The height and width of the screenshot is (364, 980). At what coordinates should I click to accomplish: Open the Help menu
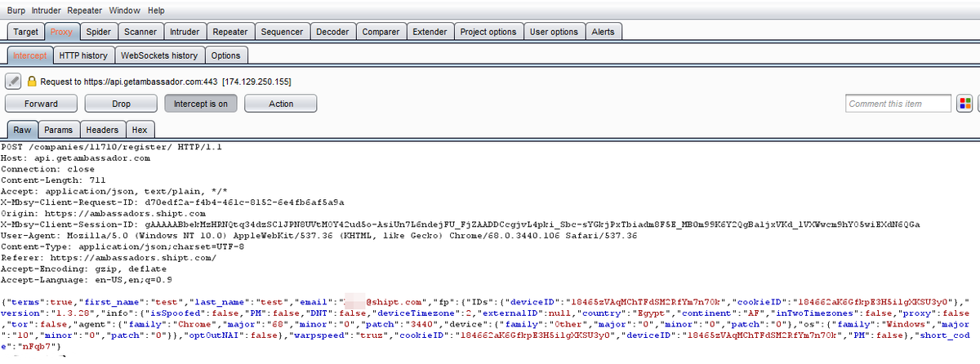pos(156,11)
